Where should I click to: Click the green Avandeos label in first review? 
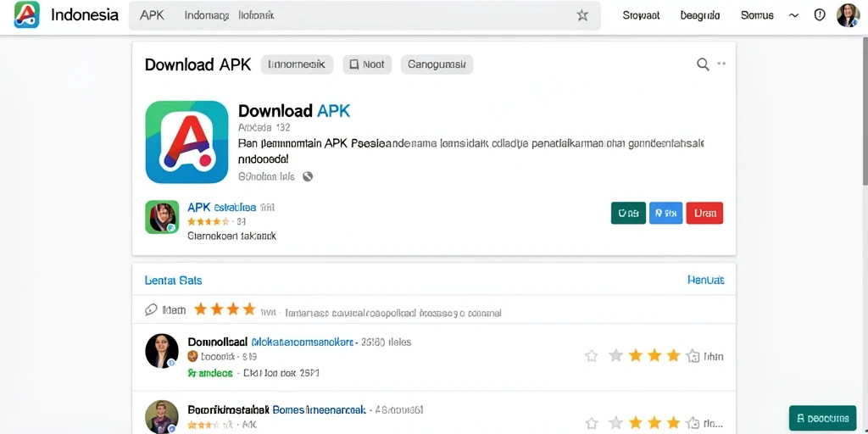[x=210, y=373]
